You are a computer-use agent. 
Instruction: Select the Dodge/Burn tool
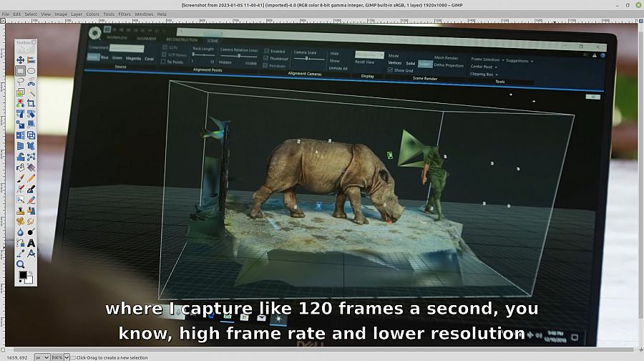[x=31, y=232]
